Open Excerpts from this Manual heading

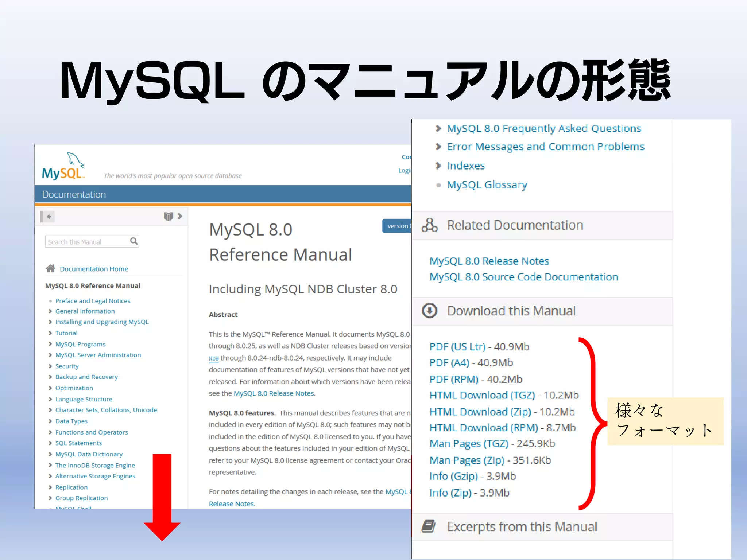[522, 527]
